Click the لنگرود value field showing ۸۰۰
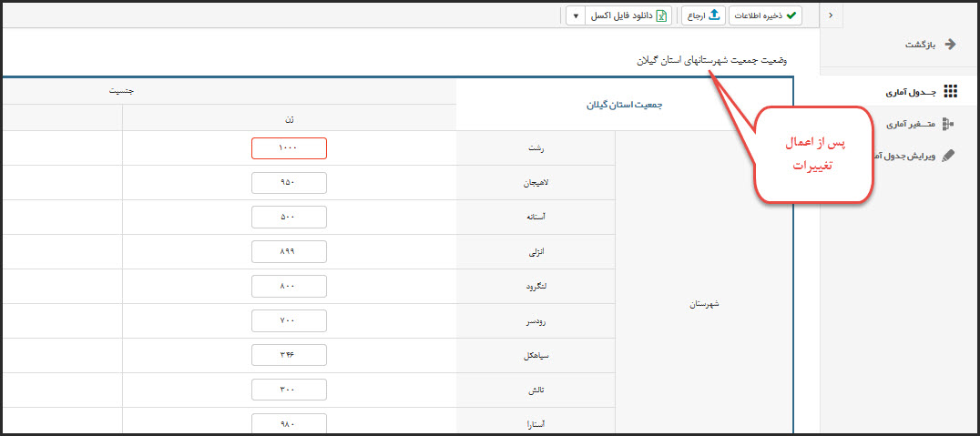This screenshot has width=980, height=436. tap(289, 286)
